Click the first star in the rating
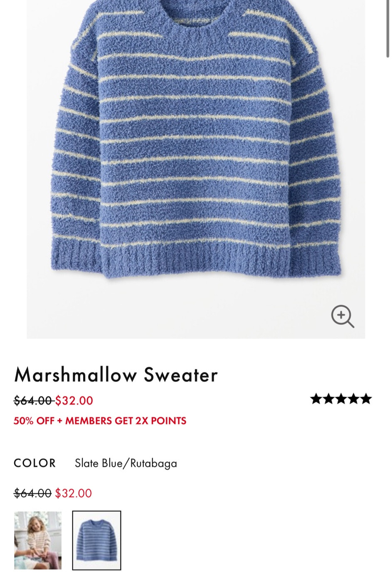 [316, 399]
